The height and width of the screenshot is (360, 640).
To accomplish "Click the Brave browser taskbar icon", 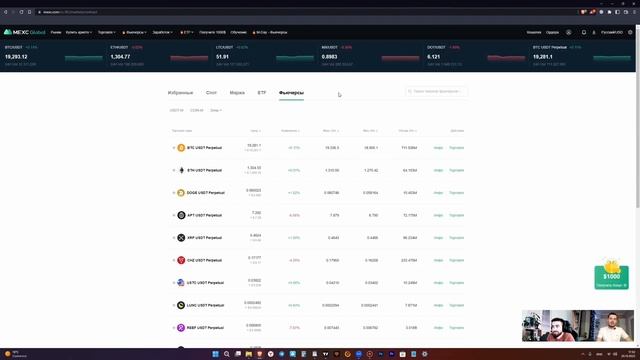I will 260,354.
